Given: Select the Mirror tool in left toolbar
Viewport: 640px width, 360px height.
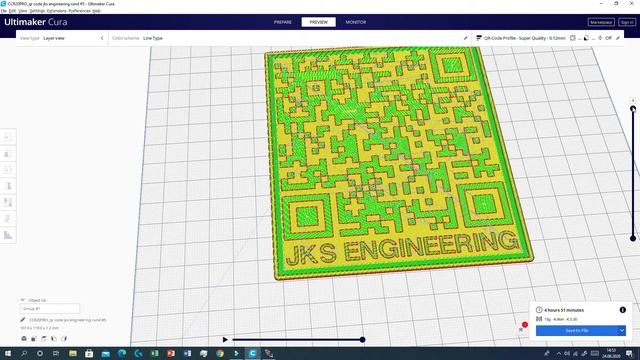Looking at the screenshot, I should pyautogui.click(x=8, y=186).
